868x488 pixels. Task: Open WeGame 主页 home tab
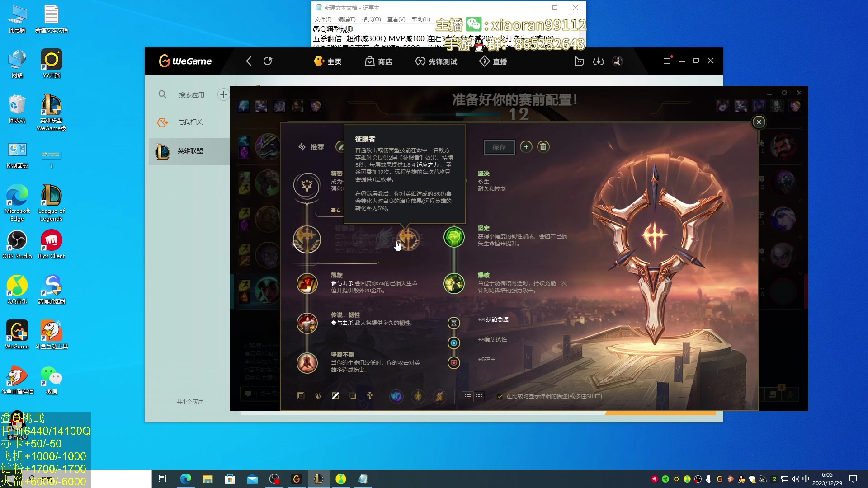328,61
